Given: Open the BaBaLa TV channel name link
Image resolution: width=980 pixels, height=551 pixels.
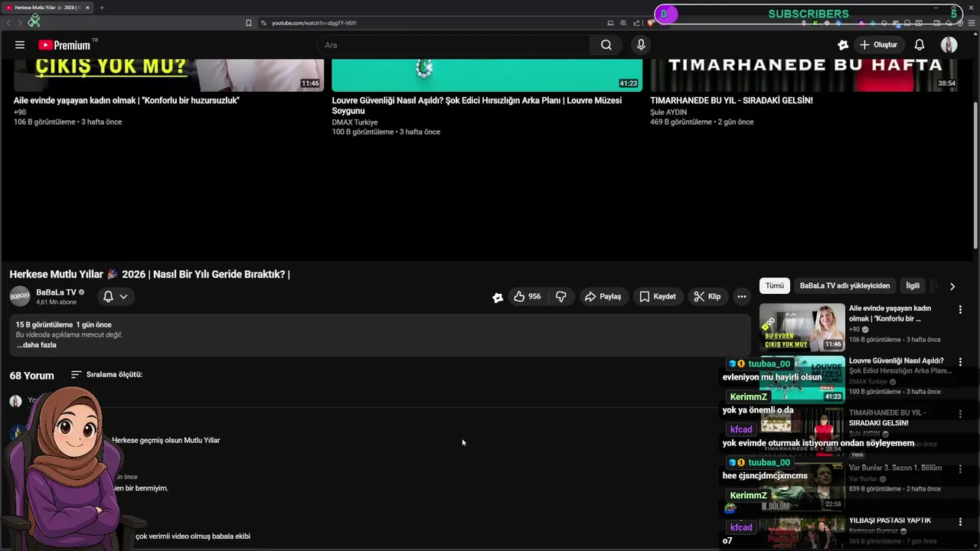Looking at the screenshot, I should pos(56,292).
